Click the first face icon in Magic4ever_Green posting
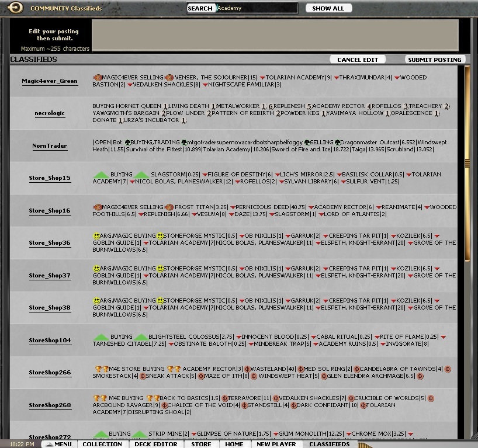 (x=96, y=78)
